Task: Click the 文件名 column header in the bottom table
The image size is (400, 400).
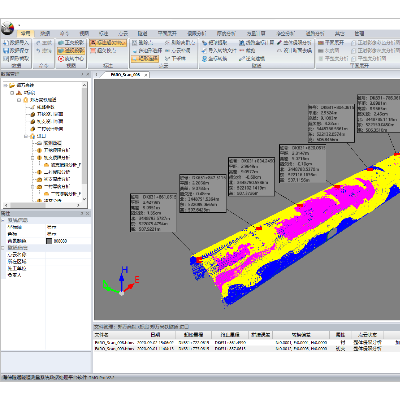Action: 101,334
